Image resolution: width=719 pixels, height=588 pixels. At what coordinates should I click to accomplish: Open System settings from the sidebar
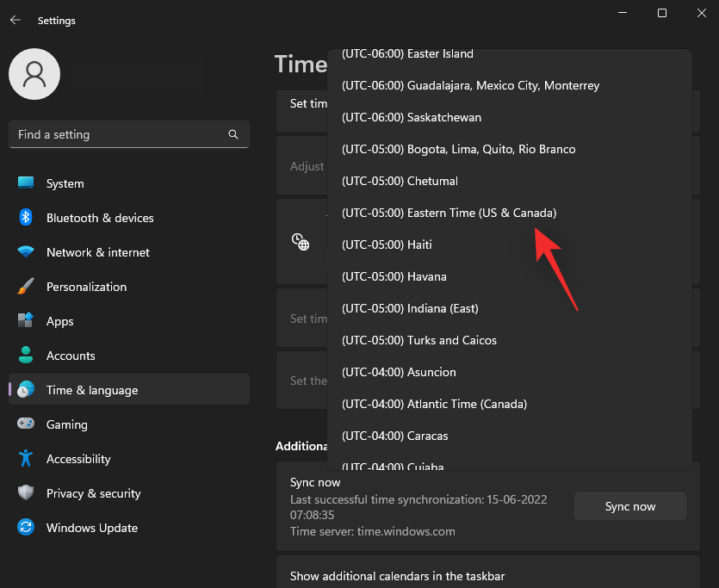[x=65, y=183]
